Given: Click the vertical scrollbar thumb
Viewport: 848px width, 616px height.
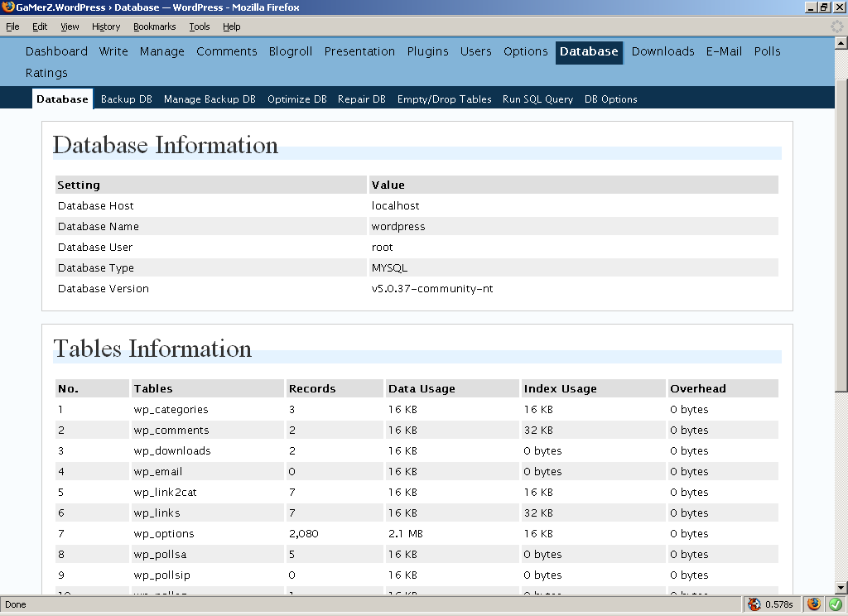Looking at the screenshot, I should point(841,235).
